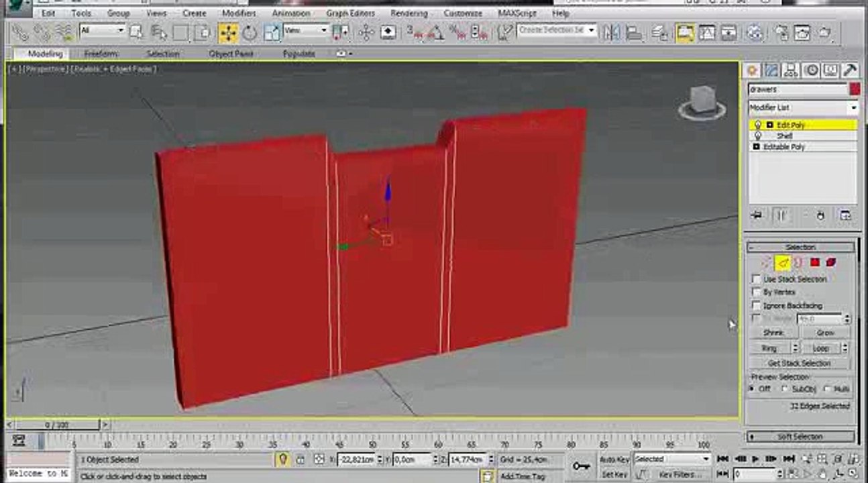Toggle the Percent Snap icon
868x483 pixels.
click(458, 32)
